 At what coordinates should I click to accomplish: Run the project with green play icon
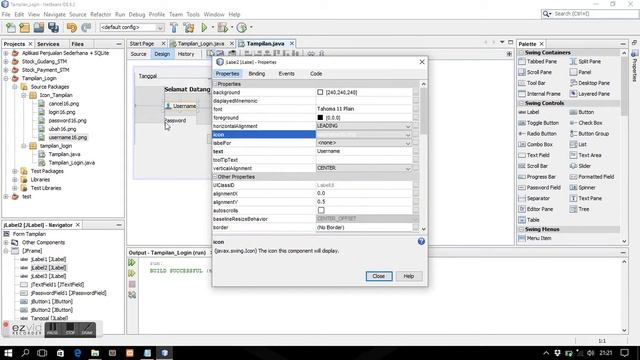[x=204, y=27]
